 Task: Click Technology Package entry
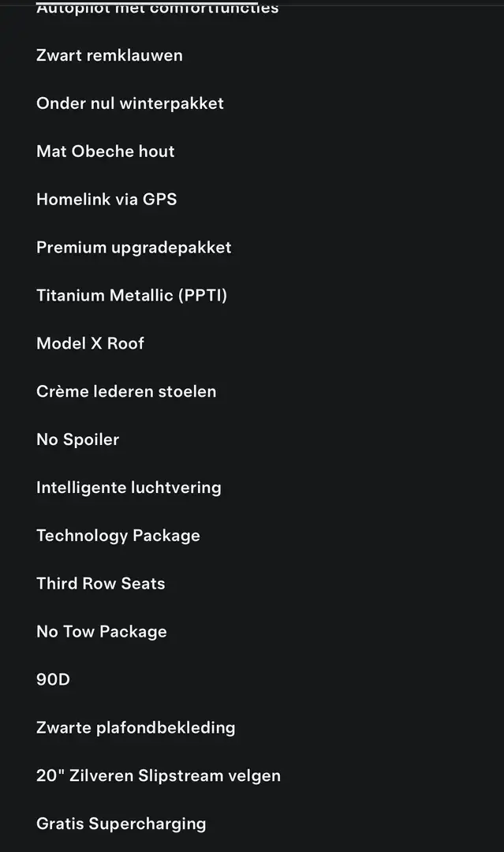click(118, 536)
